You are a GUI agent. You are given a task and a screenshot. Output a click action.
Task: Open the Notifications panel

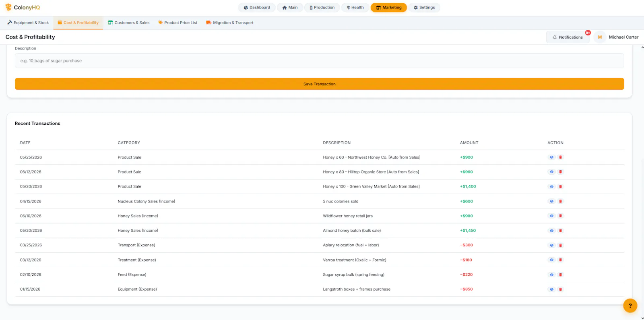pyautogui.click(x=568, y=37)
